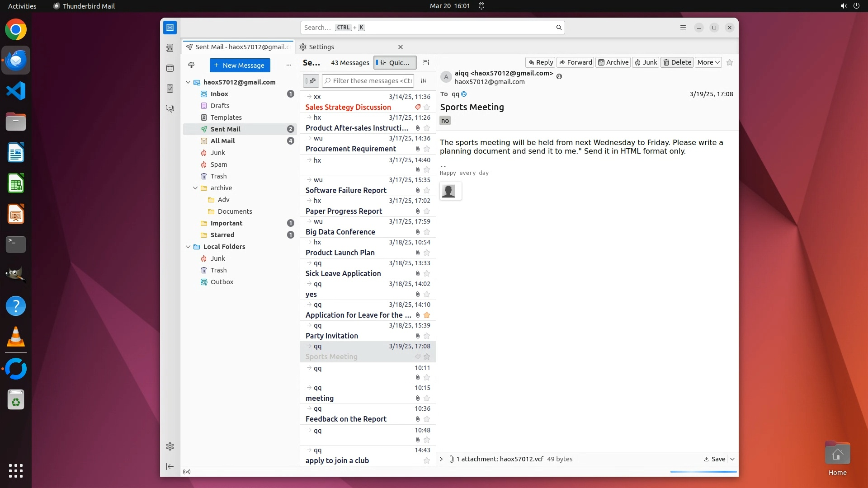Toggle the Quick Filter bar button
This screenshot has width=868, height=488.
[395, 63]
